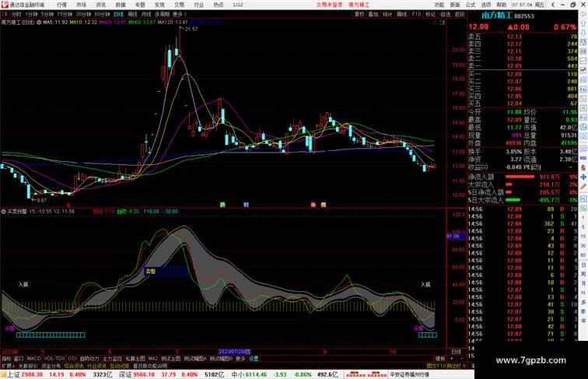The height and width of the screenshot is (379, 588).
Task: Open F10 company info button
Action: [x=416, y=14]
